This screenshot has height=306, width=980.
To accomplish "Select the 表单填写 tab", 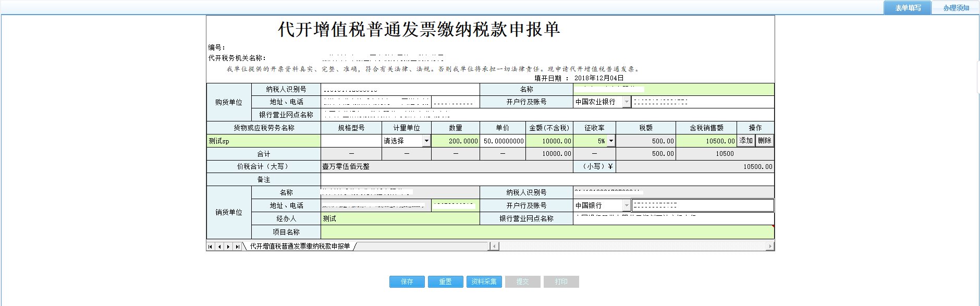I will [908, 8].
